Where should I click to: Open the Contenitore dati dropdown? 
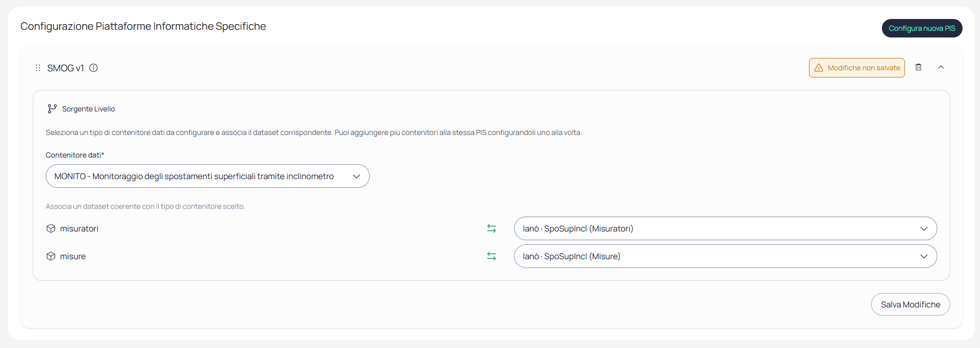click(208, 176)
